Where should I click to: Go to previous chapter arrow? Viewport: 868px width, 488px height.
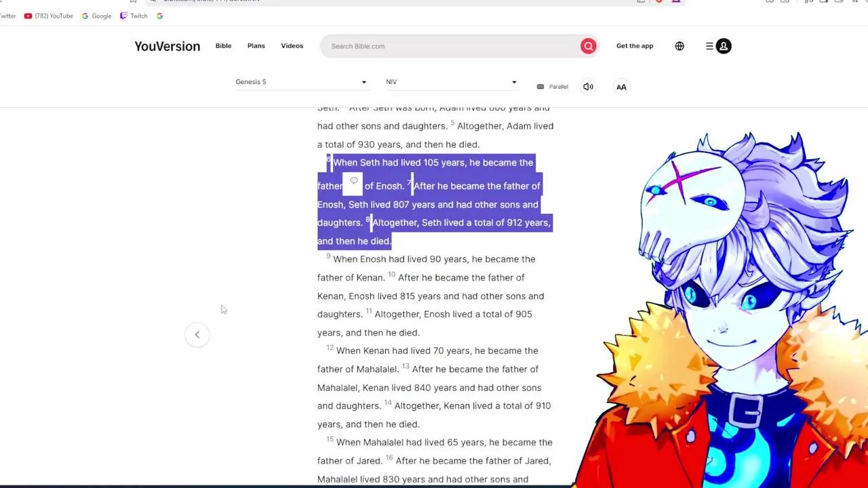(197, 334)
